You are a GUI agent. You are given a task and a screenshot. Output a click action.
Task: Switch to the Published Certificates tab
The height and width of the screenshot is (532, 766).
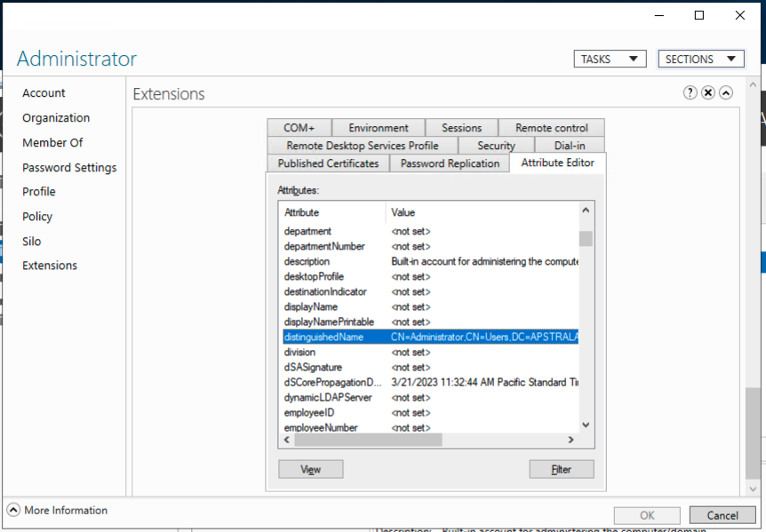pyautogui.click(x=328, y=163)
